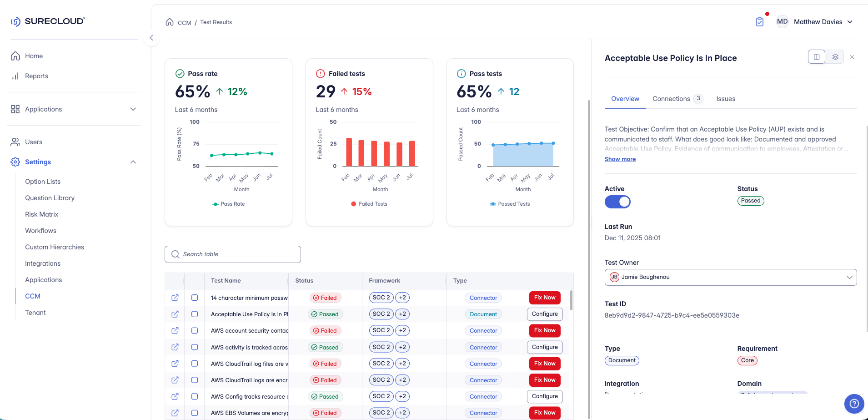
Task: Click the layers icon in detail panel
Action: [835, 57]
